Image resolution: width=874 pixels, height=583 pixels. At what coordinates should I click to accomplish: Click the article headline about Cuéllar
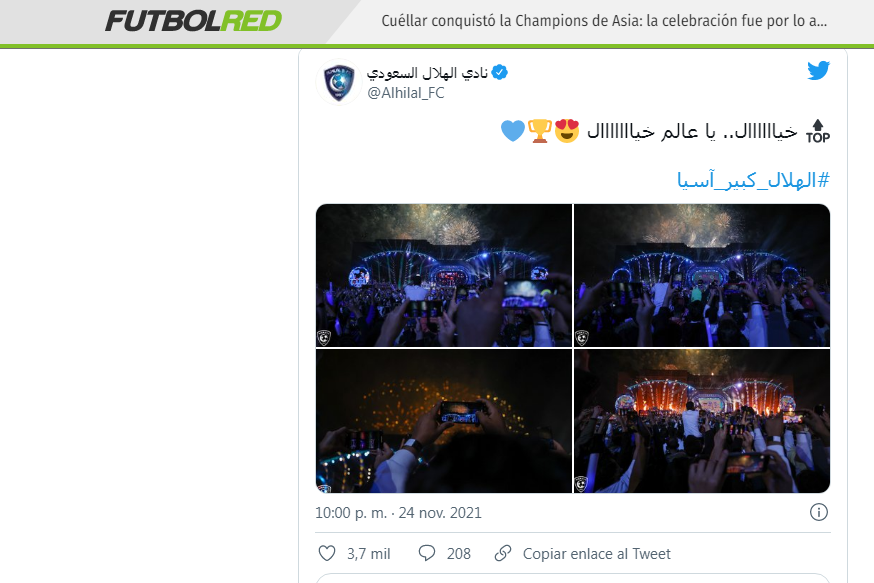[604, 21]
